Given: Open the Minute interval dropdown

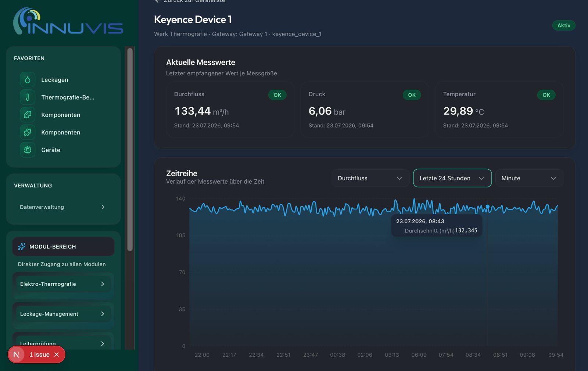Looking at the screenshot, I should point(529,178).
